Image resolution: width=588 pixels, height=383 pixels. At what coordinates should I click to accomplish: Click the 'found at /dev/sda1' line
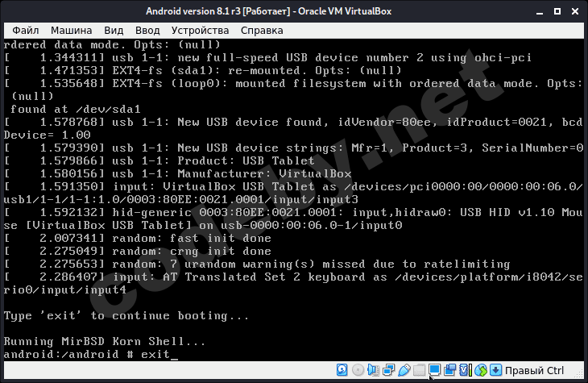click(76, 110)
